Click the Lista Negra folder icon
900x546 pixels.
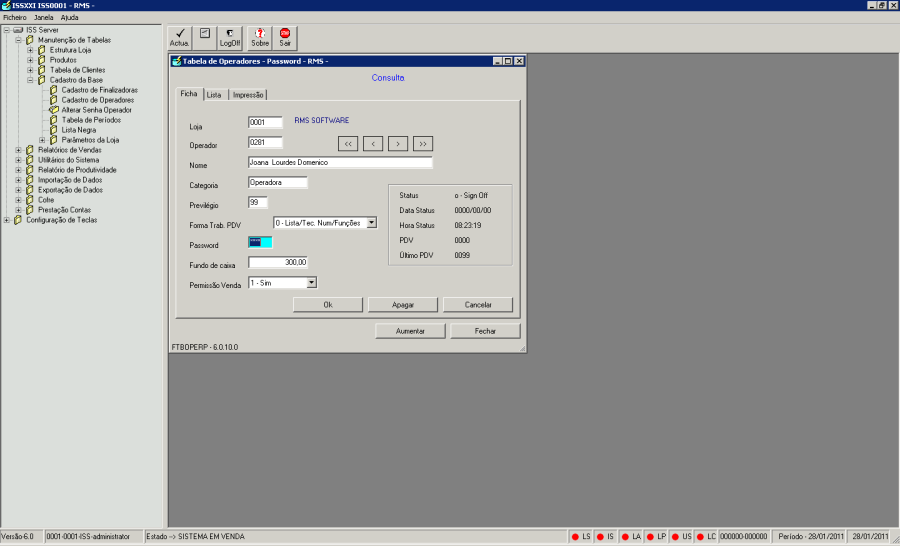(x=53, y=130)
